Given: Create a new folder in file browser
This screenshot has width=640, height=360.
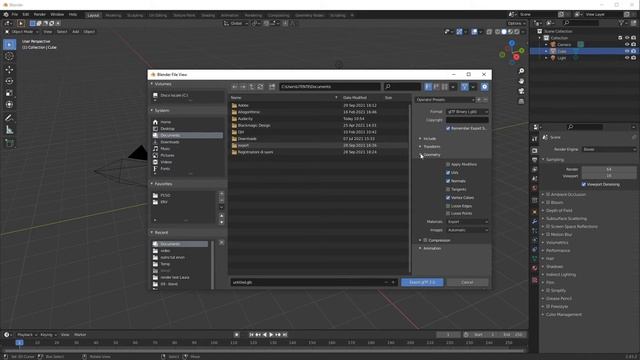Looking at the screenshot, I should coord(272,87).
